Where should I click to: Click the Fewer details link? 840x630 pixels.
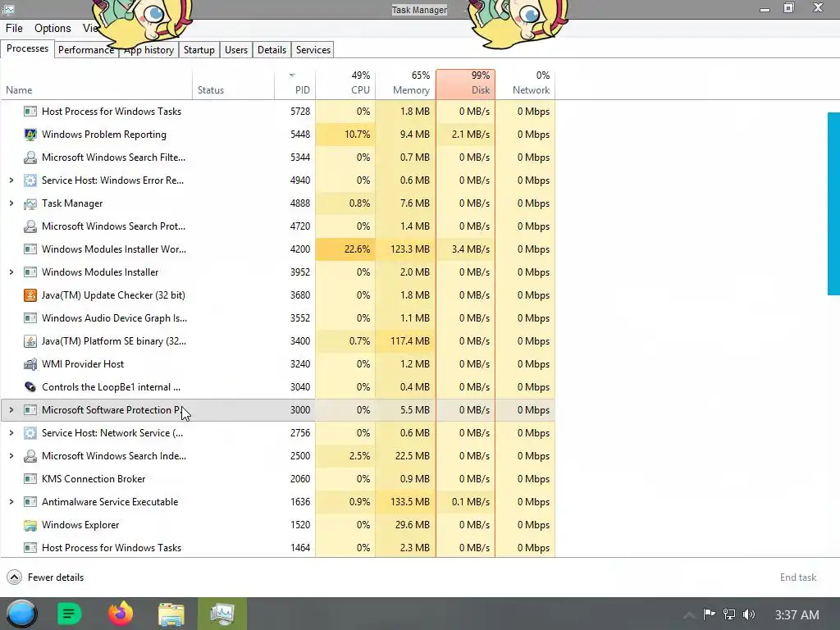point(56,577)
